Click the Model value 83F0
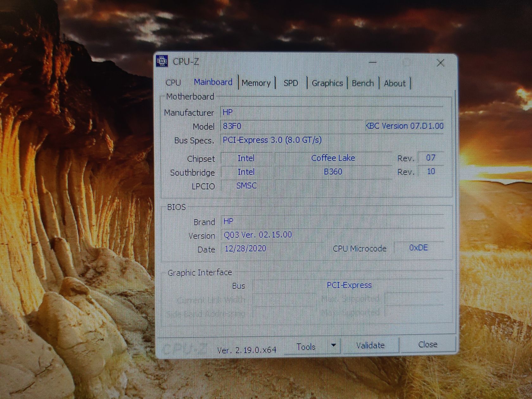 point(232,126)
